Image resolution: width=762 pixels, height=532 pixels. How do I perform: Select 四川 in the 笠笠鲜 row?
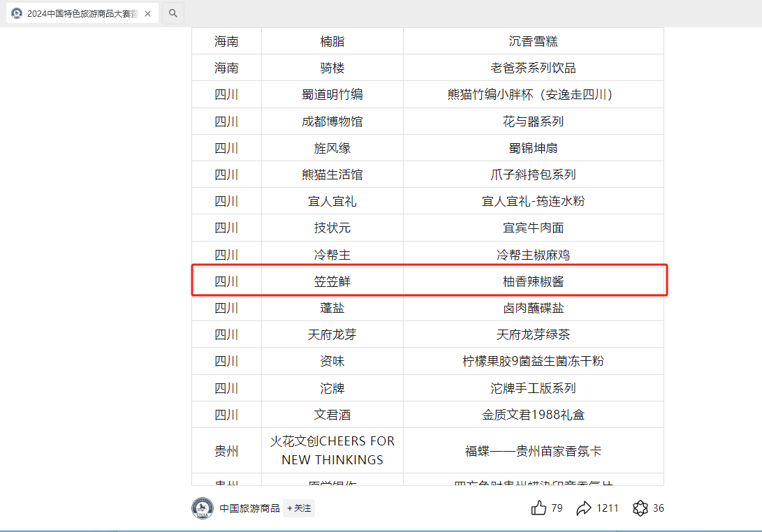[226, 281]
